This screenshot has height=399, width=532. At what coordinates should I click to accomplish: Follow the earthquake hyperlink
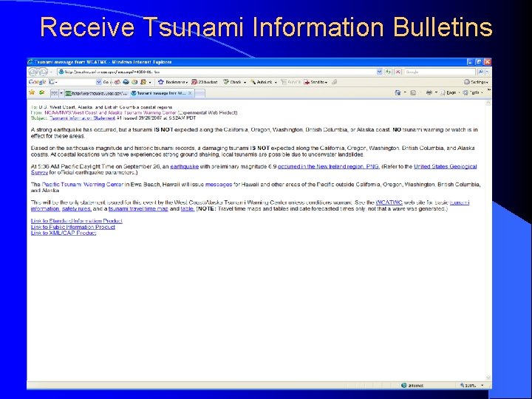[x=184, y=166]
